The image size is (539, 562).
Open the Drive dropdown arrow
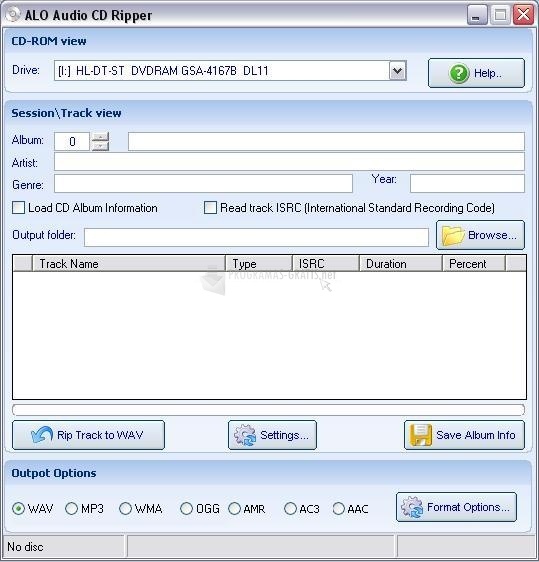point(397,70)
